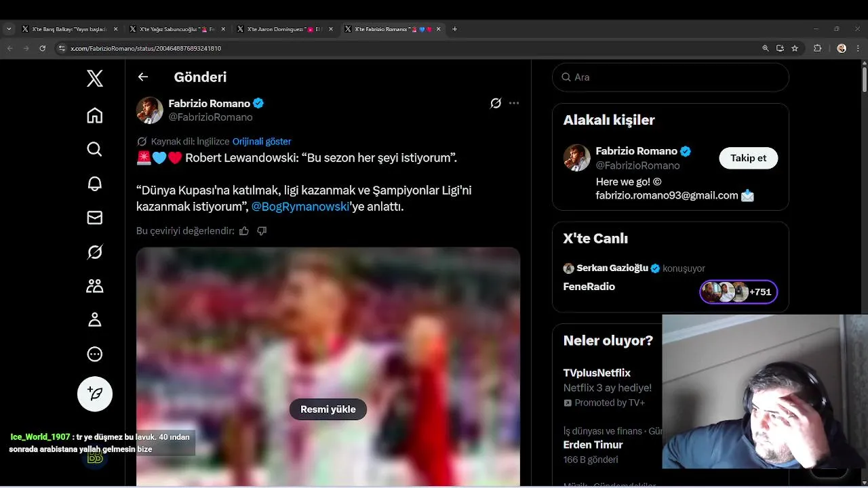The height and width of the screenshot is (488, 868).
Task: Open Messages envelope icon
Action: pyautogui.click(x=95, y=218)
